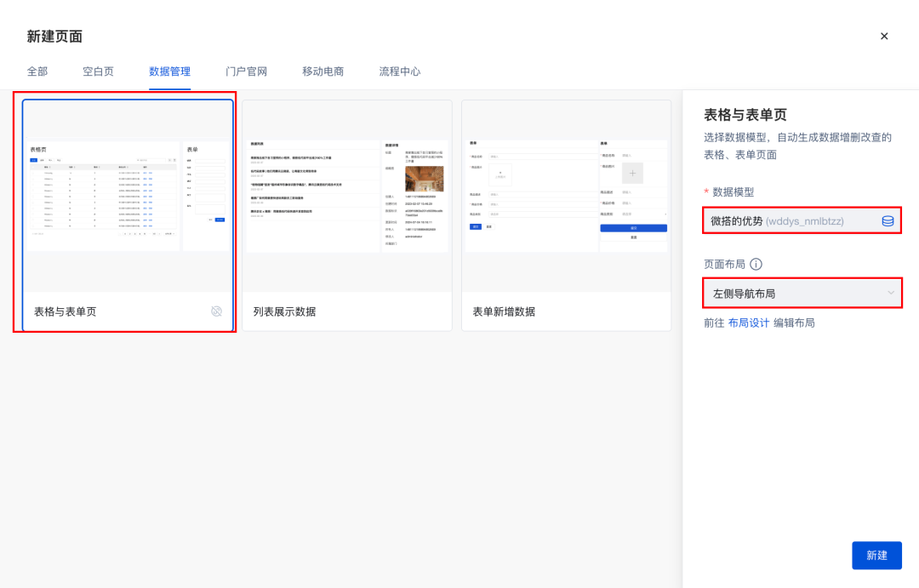The width and height of the screenshot is (919, 588).
Task: Follow the 布局设计 link
Action: click(x=748, y=323)
